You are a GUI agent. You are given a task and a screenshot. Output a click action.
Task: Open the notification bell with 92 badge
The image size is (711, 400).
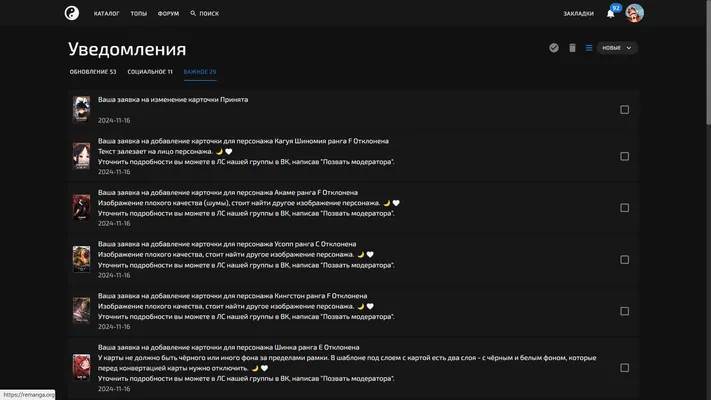tap(611, 13)
